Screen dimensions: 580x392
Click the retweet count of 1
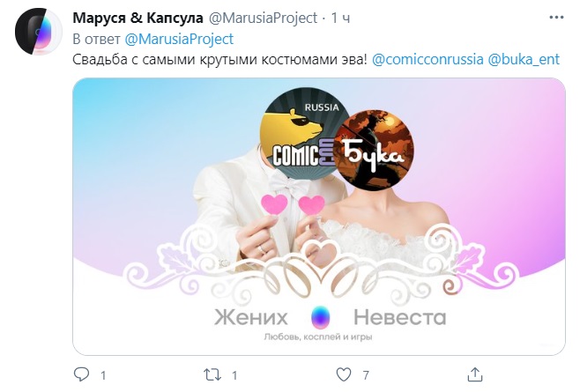234,375
